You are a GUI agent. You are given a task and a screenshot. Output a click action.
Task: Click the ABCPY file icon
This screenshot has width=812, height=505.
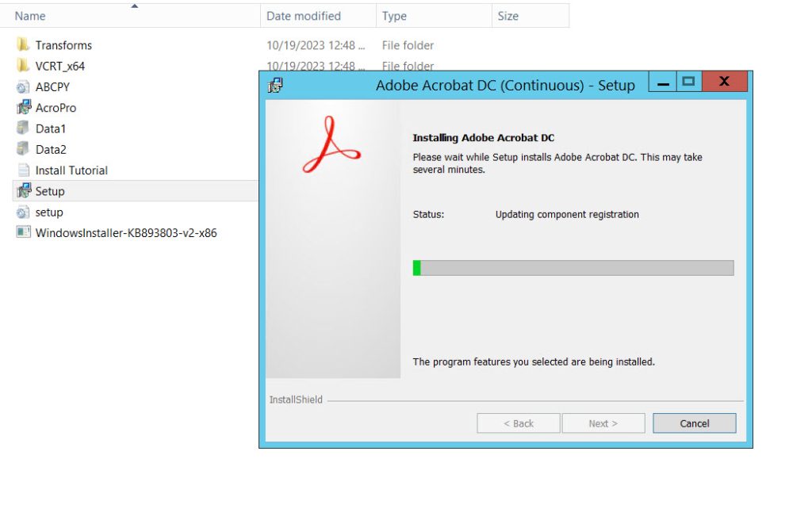click(23, 87)
